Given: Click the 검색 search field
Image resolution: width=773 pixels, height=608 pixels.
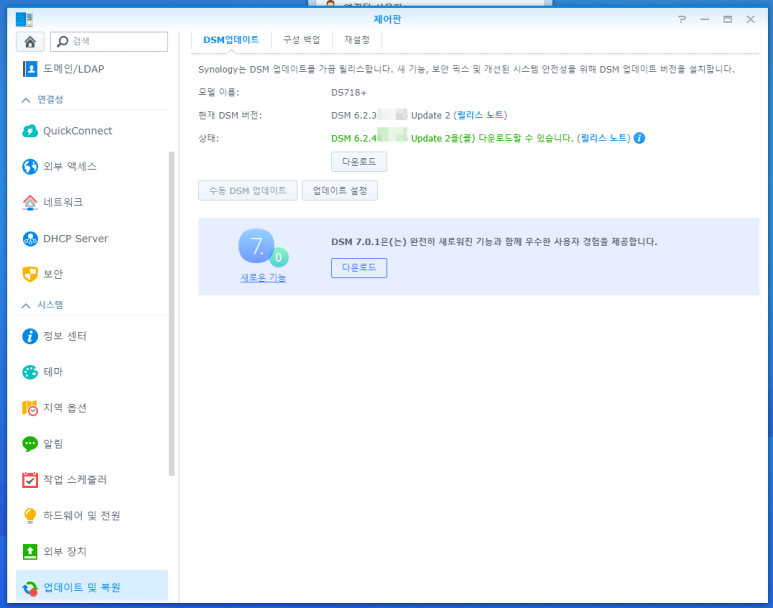Looking at the screenshot, I should coord(109,41).
